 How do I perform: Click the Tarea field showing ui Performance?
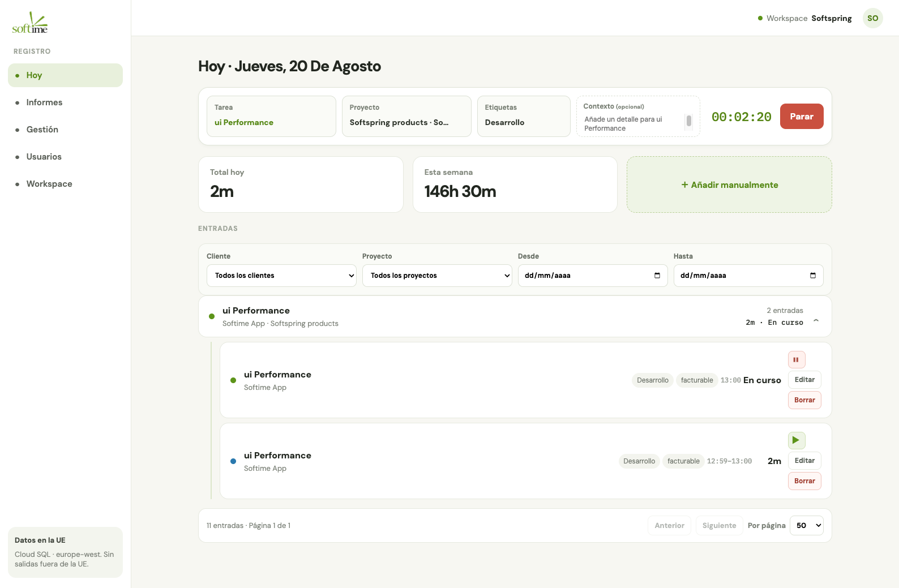tap(271, 116)
